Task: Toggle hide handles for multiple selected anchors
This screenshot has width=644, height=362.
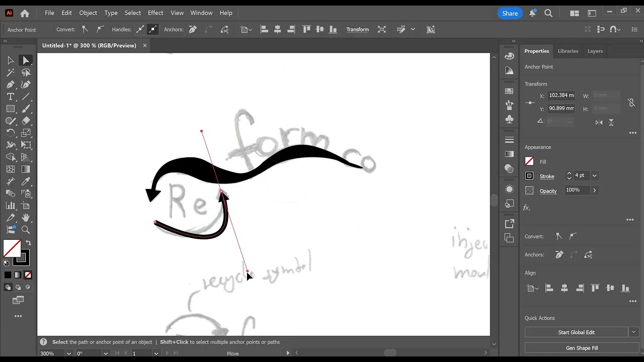Action: click(152, 29)
